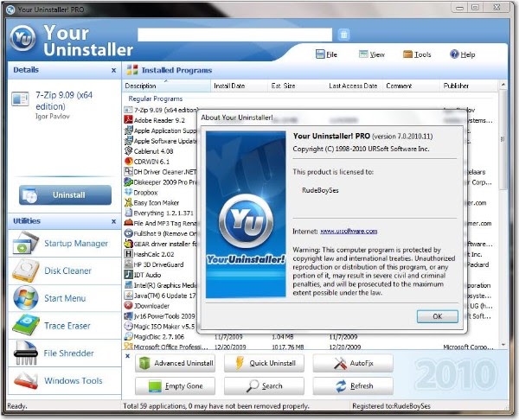
Task: Close the Utilities panel
Action: coord(113,221)
